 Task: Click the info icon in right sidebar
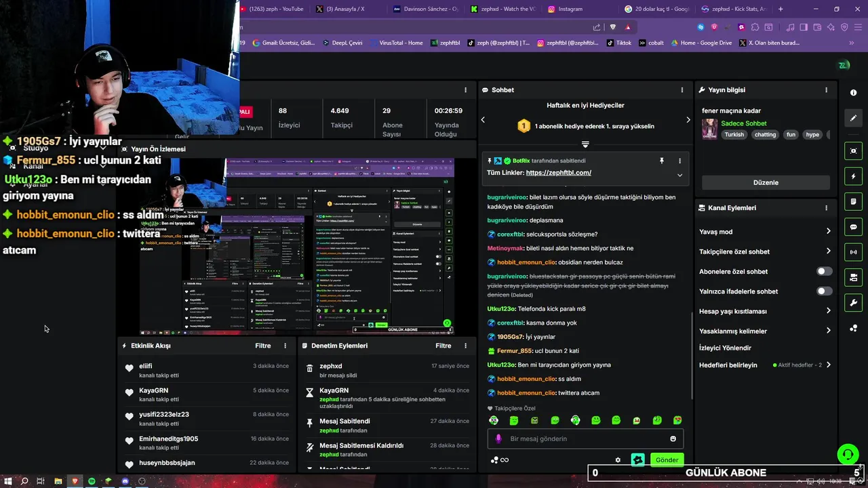coord(853,92)
